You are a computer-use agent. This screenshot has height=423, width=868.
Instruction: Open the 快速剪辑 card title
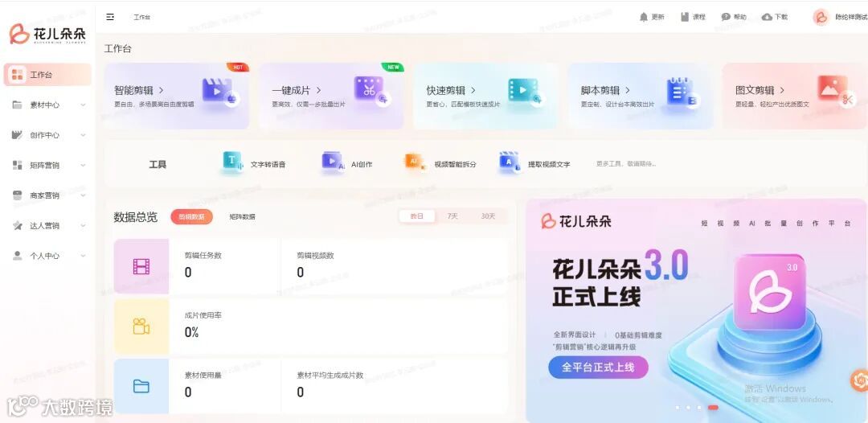[x=445, y=90]
